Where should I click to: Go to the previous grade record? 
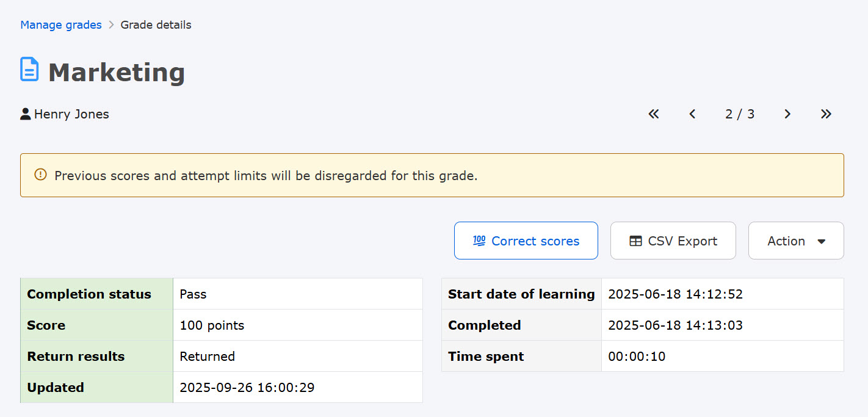tap(692, 114)
